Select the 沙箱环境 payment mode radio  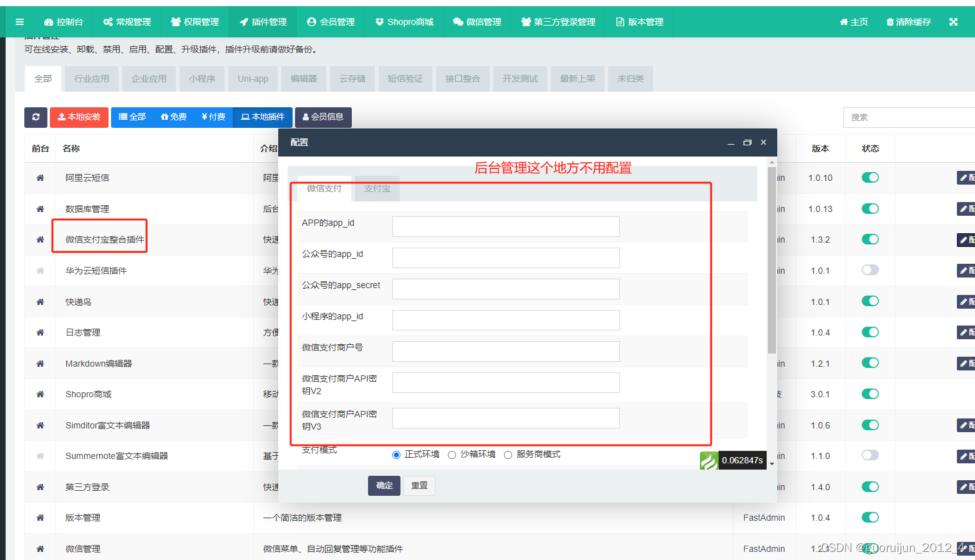(x=452, y=455)
